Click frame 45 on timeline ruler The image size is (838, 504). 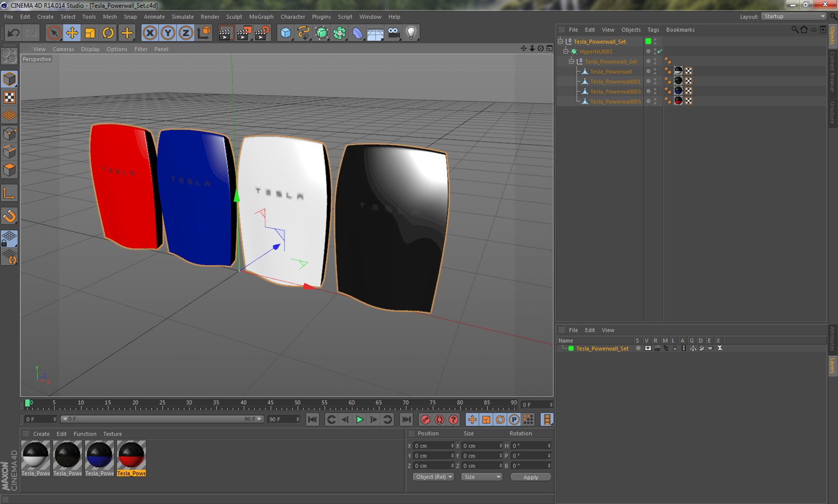[x=271, y=403]
